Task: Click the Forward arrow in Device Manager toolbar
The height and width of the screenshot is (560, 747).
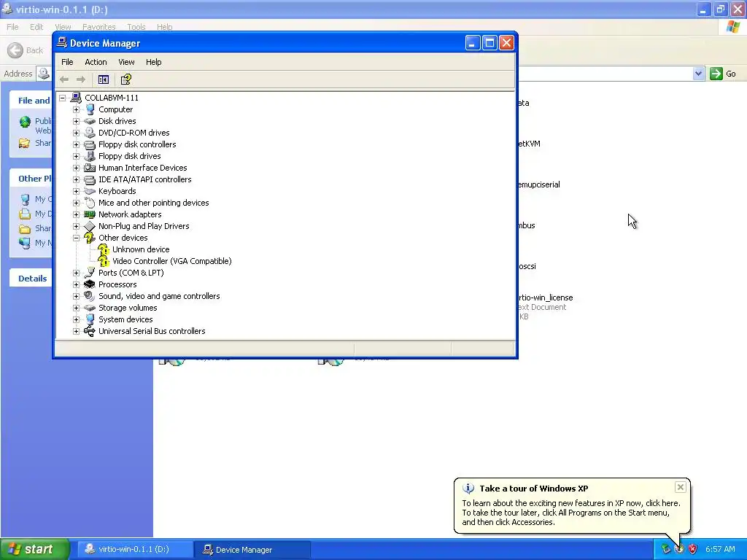Action: pos(81,79)
